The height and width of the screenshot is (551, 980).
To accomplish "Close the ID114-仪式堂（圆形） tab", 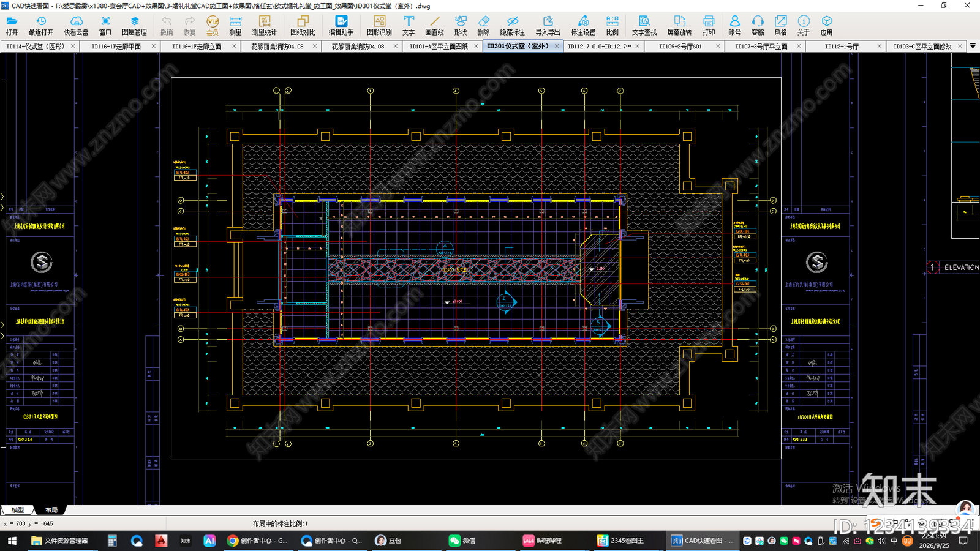I will (73, 46).
